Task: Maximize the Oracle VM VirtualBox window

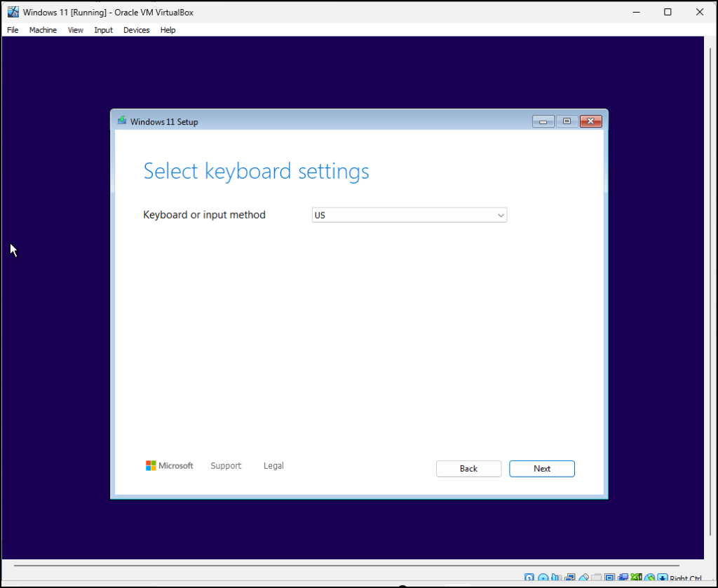Action: coord(668,13)
